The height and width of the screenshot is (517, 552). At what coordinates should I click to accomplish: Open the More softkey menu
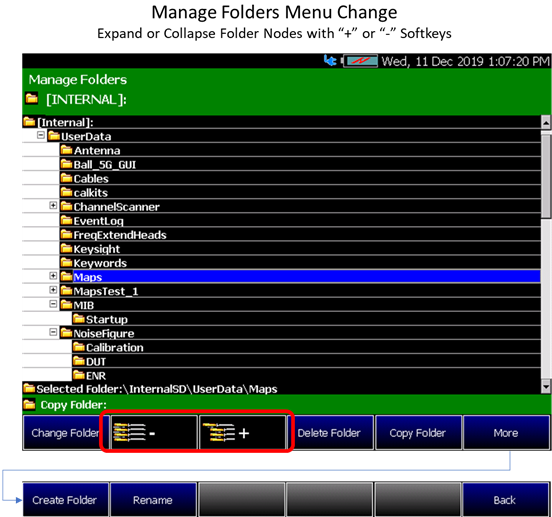pyautogui.click(x=506, y=433)
